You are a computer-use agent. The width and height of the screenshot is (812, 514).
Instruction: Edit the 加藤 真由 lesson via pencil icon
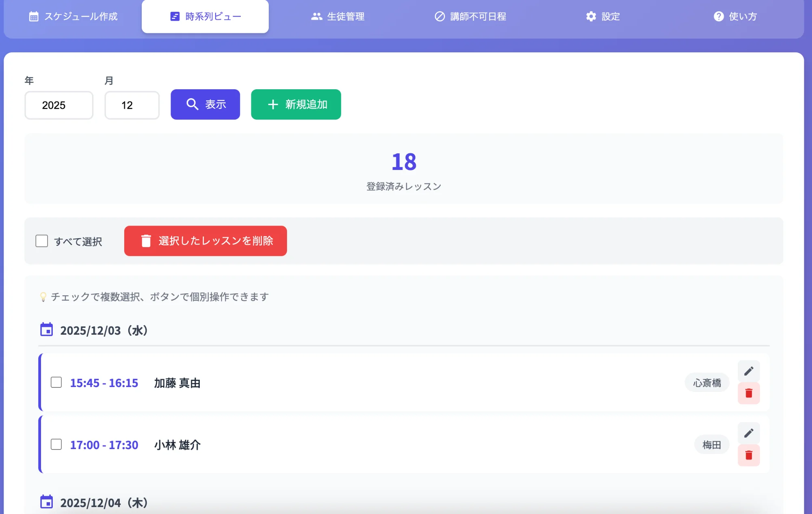749,370
